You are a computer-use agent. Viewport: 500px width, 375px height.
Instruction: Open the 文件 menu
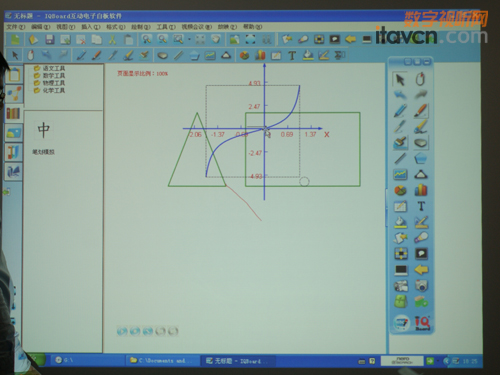(x=15, y=27)
